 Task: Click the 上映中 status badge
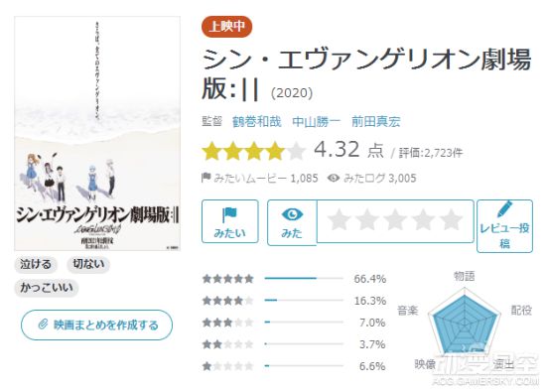pyautogui.click(x=226, y=26)
